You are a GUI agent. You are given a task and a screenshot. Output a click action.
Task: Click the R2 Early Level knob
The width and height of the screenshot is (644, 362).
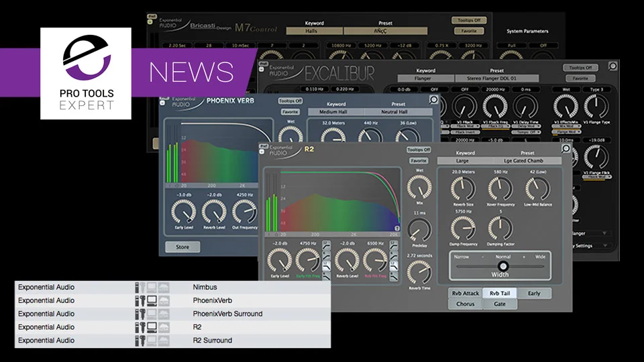pos(280,260)
